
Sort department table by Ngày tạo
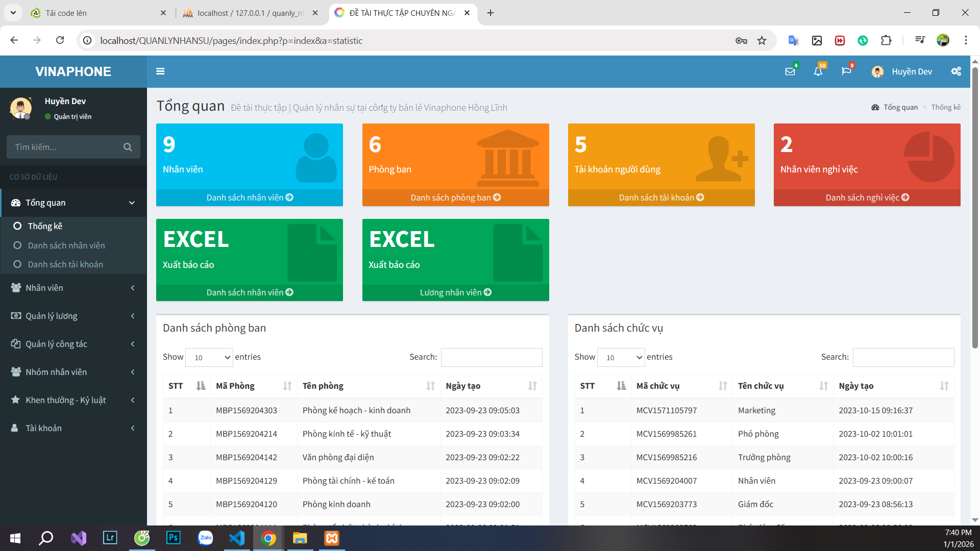click(492, 386)
